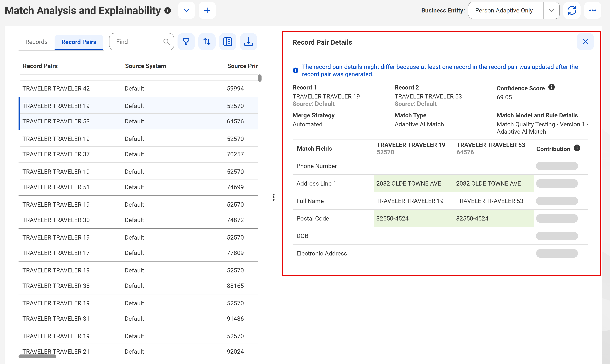Click confidence score value 69.05
Image resolution: width=610 pixels, height=364 pixels.
coord(504,97)
